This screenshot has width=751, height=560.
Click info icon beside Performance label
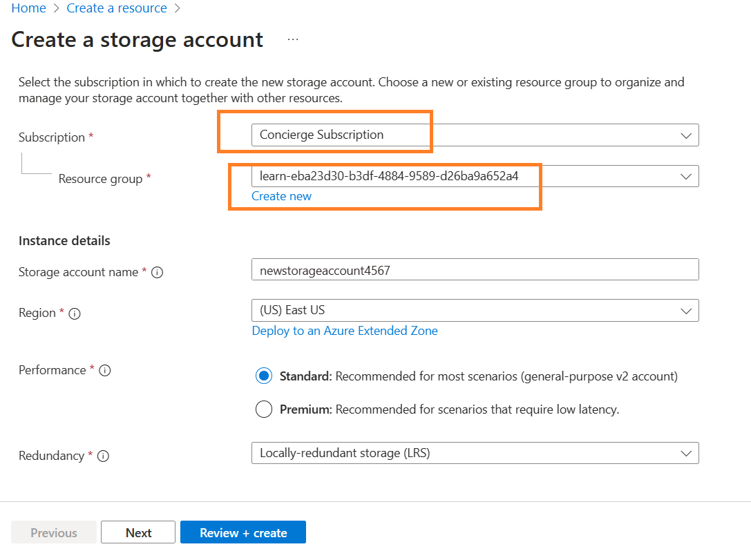click(105, 371)
